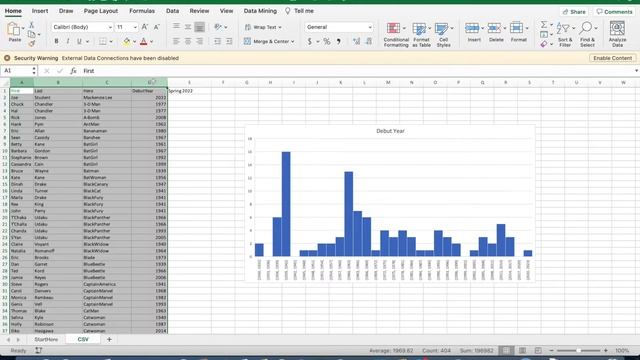Open Cell Styles gallery
The height and width of the screenshot is (360, 640).
[443, 34]
